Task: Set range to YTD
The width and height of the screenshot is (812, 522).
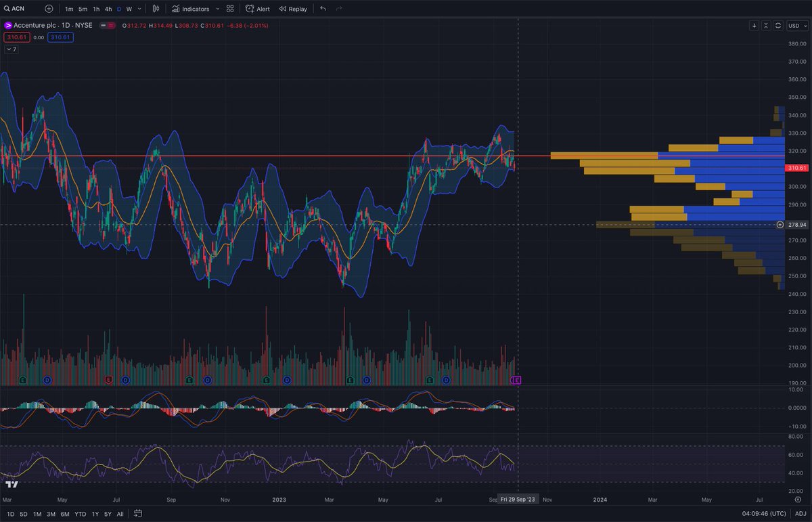Action: (x=80, y=513)
